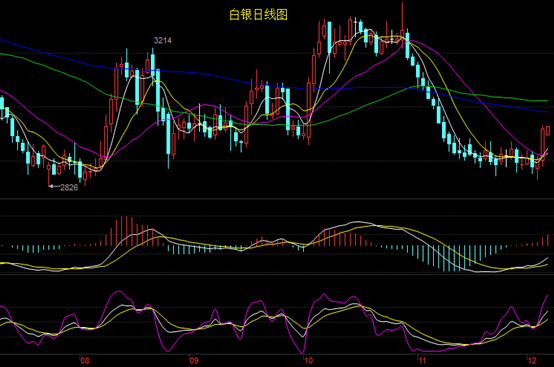This screenshot has width=554, height=367.
Task: Jump to the 08 month axis marker
Action: (x=85, y=361)
